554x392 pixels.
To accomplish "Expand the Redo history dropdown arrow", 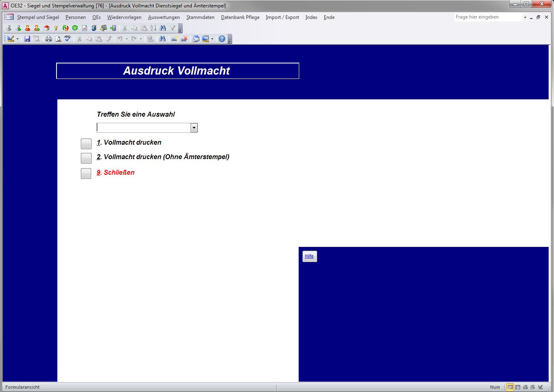I will coord(141,39).
